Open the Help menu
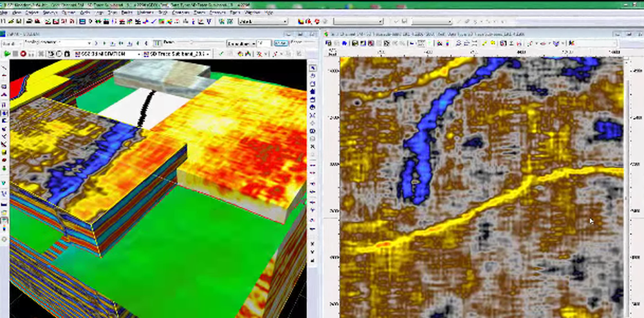 coord(269,12)
